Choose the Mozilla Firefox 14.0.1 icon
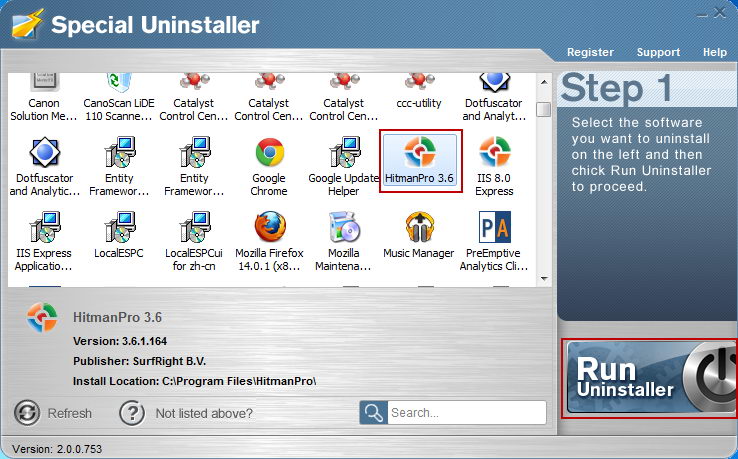Image resolution: width=738 pixels, height=459 pixels. pyautogui.click(x=270, y=227)
